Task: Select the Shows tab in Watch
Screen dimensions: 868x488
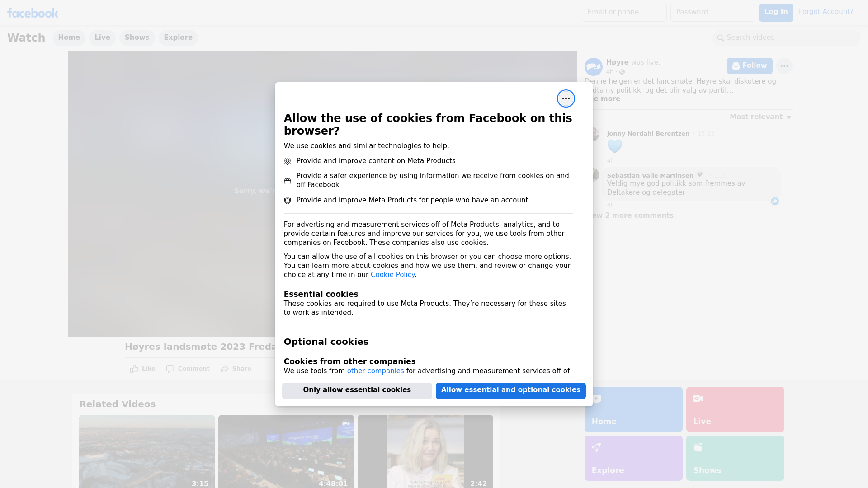Action: (137, 38)
